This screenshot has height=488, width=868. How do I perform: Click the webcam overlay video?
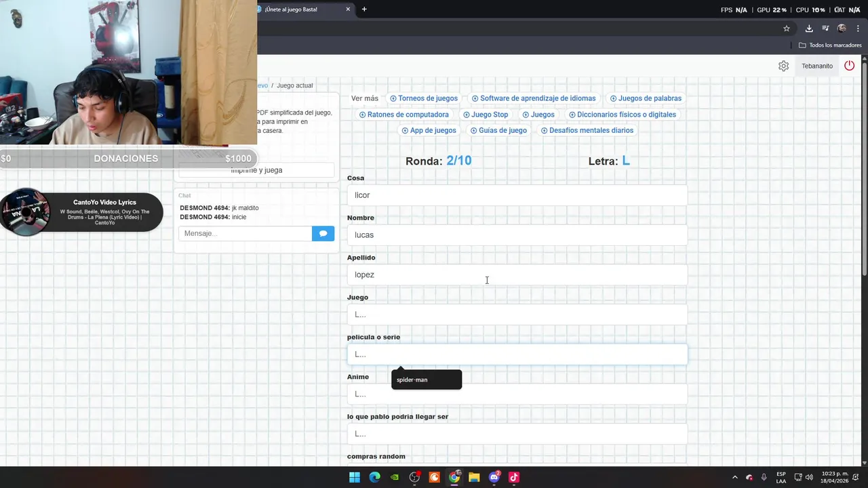pos(128,73)
